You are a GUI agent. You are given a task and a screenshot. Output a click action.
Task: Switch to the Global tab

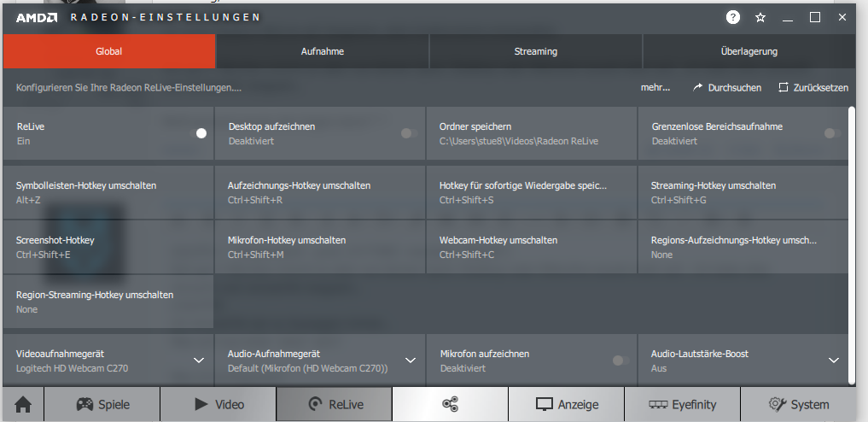coord(109,51)
